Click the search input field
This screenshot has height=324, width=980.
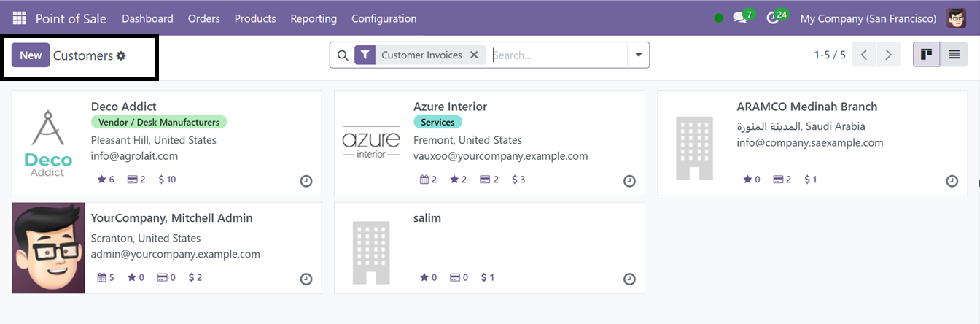[558, 55]
